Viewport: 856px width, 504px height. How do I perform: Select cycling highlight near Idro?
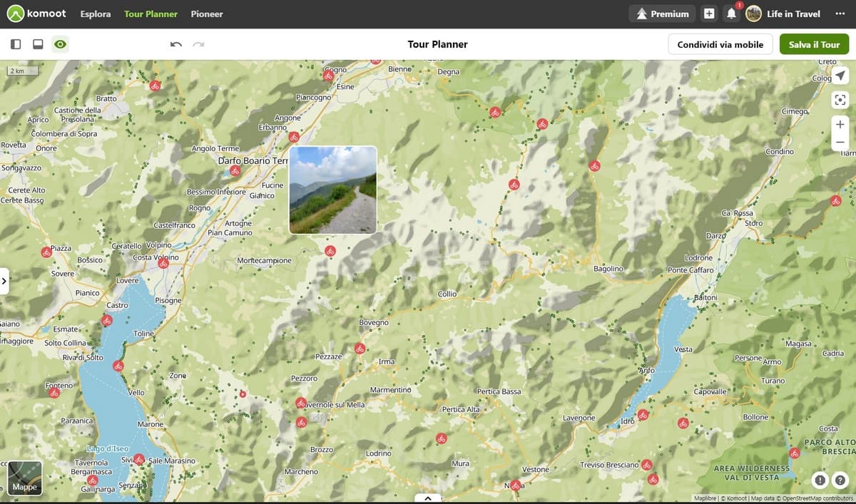643,415
